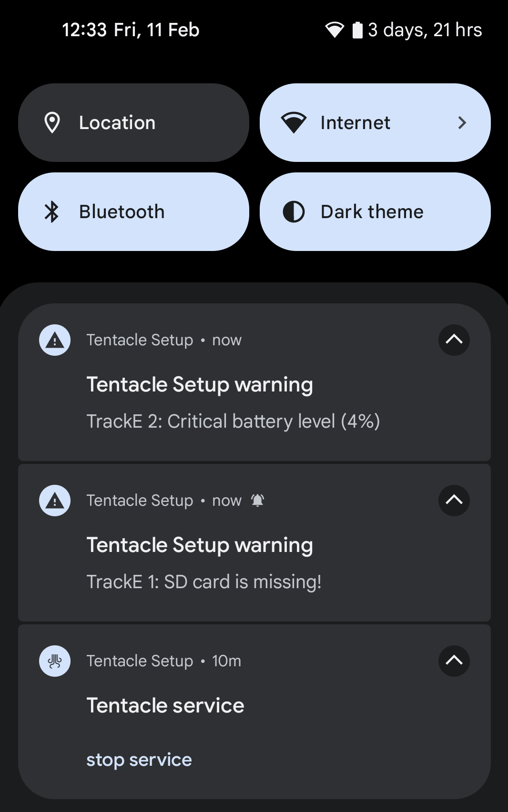Image resolution: width=508 pixels, height=812 pixels.
Task: Disable the Bluetooth quick tile
Action: (133, 212)
